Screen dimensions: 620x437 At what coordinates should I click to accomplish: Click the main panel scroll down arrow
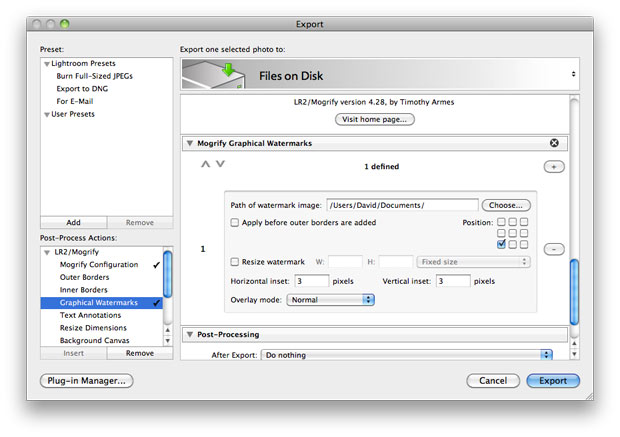[574, 354]
